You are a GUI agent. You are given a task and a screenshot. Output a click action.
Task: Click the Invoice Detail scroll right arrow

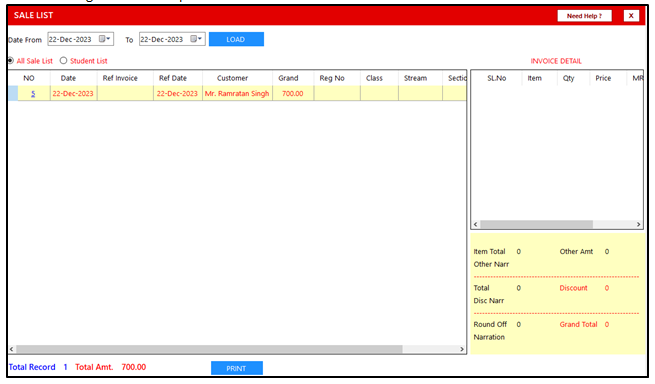click(x=638, y=224)
